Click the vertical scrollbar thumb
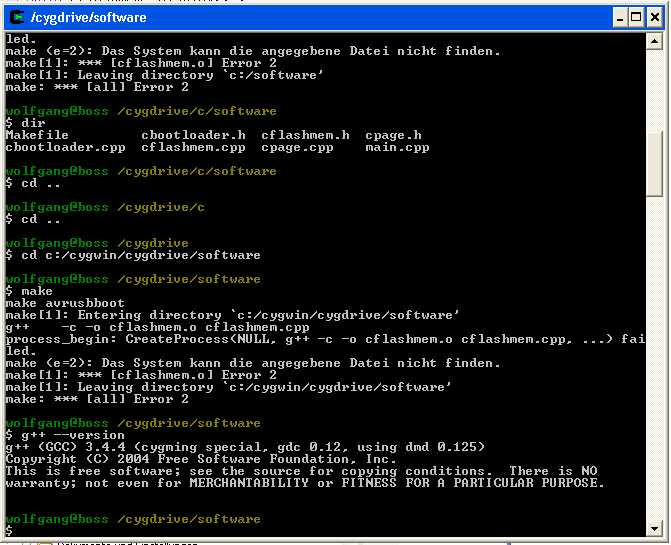The height and width of the screenshot is (545, 671). click(x=654, y=163)
